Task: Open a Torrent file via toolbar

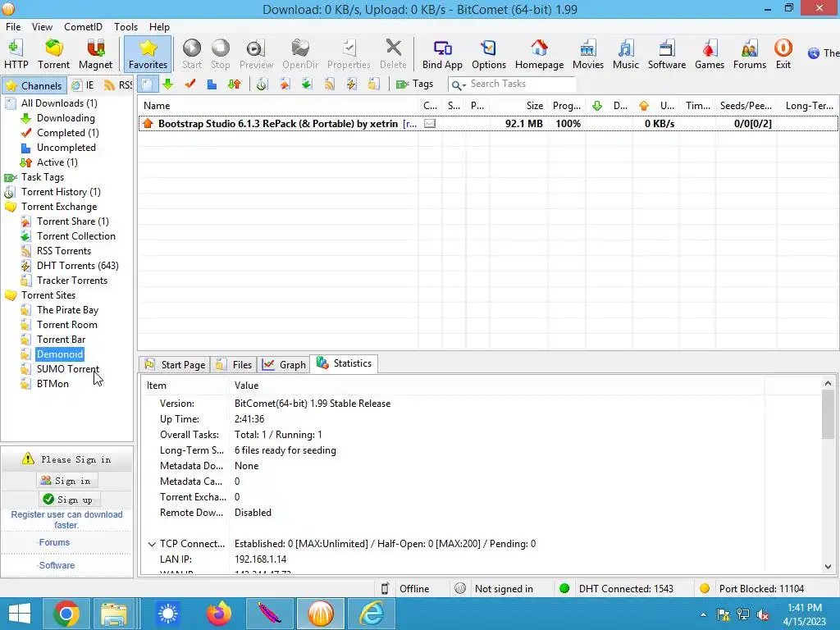Action: point(53,54)
